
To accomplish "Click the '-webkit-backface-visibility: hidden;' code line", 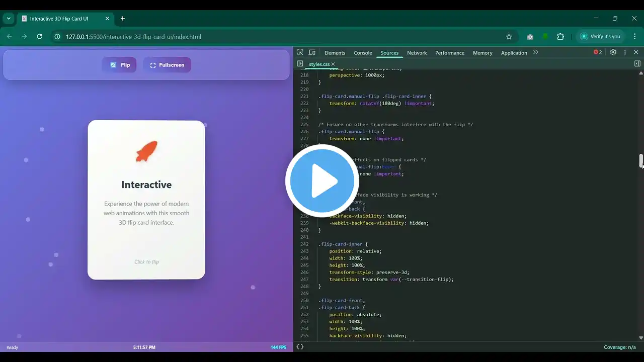I will pyautogui.click(x=379, y=223).
